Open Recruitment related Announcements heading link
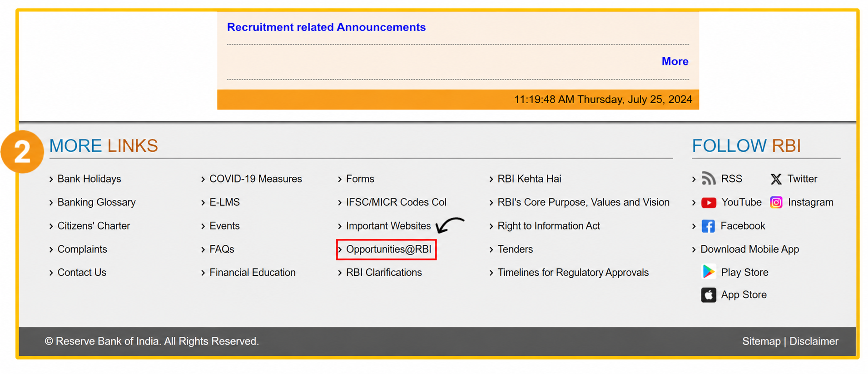The width and height of the screenshot is (868, 374). [x=326, y=27]
